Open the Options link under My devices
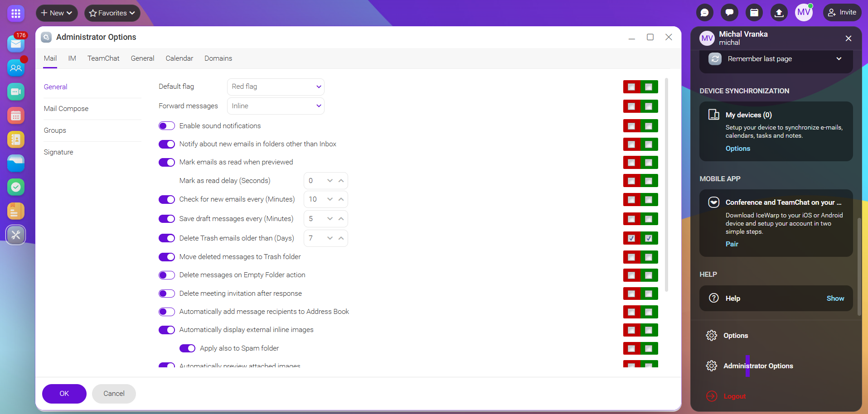Image resolution: width=868 pixels, height=414 pixels. click(738, 149)
